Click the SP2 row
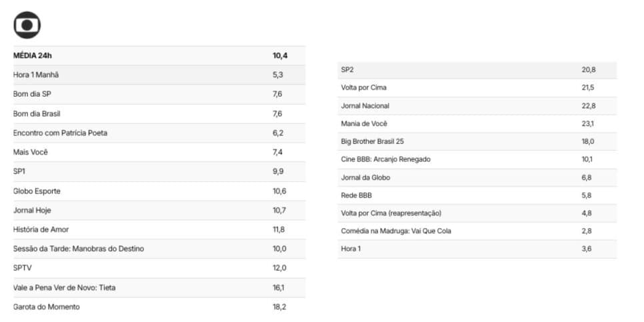644x322 pixels. [x=477, y=70]
